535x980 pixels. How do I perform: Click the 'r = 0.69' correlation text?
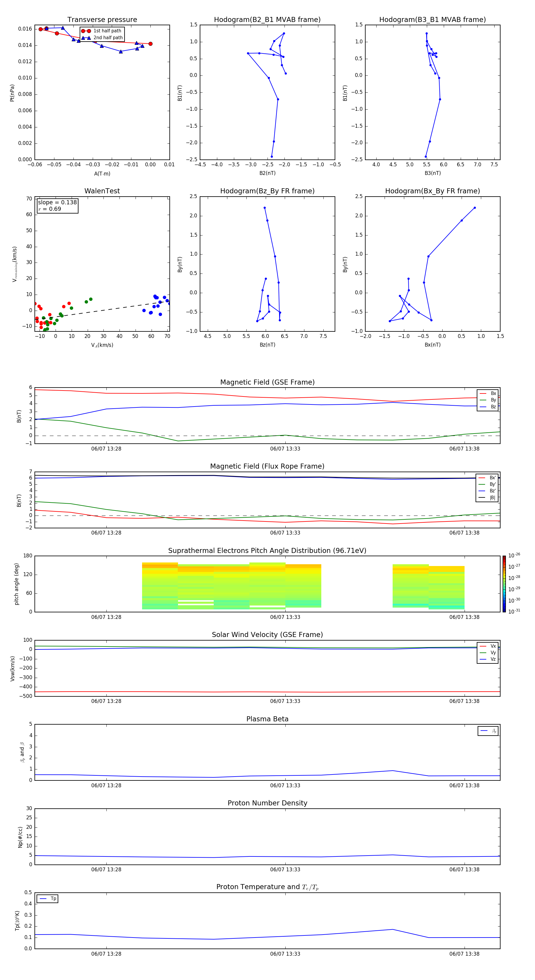(x=50, y=209)
